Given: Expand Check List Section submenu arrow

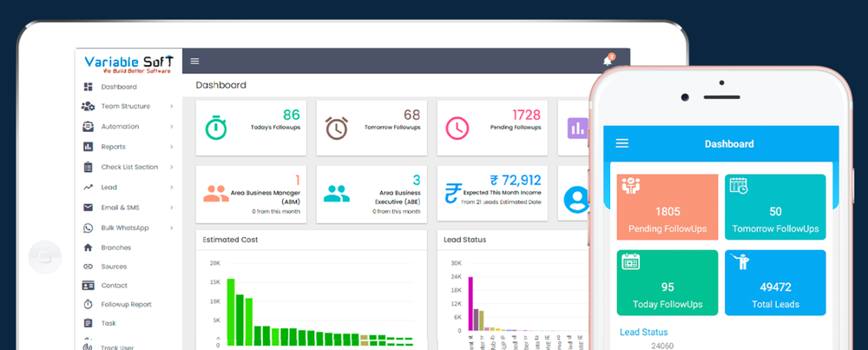Looking at the screenshot, I should 172,167.
